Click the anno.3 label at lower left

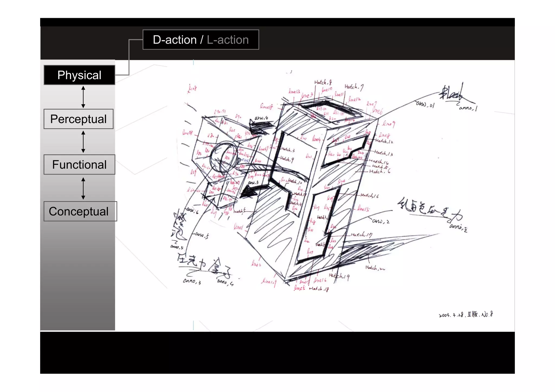pos(192,281)
